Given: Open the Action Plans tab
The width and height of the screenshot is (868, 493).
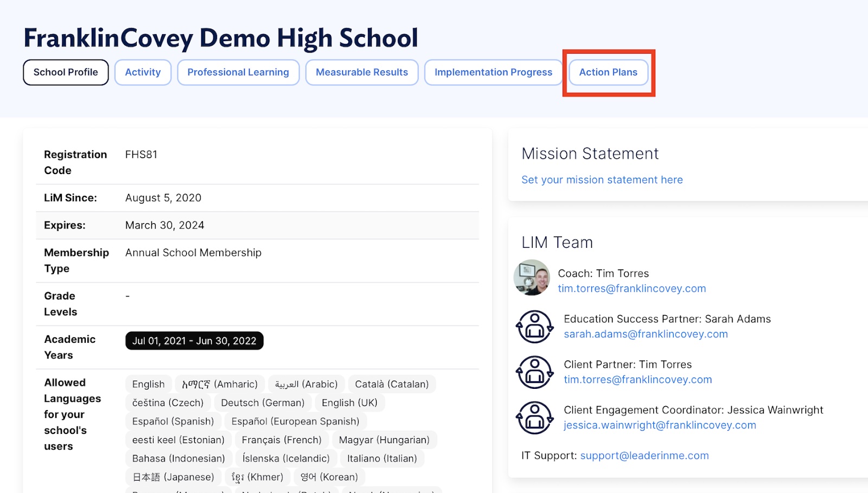Looking at the screenshot, I should (608, 72).
